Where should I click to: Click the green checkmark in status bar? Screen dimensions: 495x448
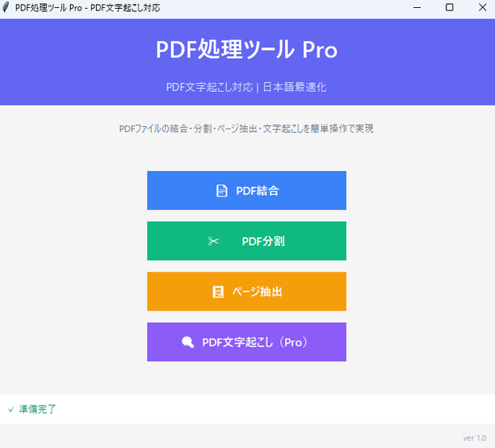coord(11,410)
